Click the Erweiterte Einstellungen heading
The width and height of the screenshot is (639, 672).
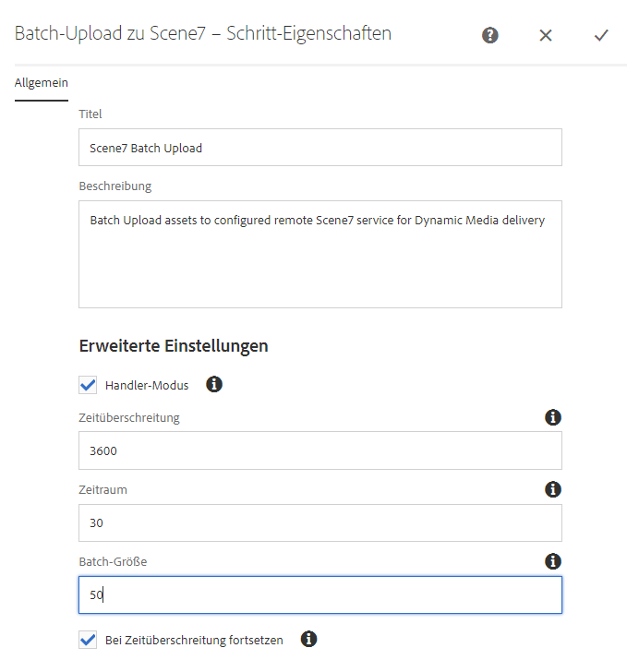point(174,346)
